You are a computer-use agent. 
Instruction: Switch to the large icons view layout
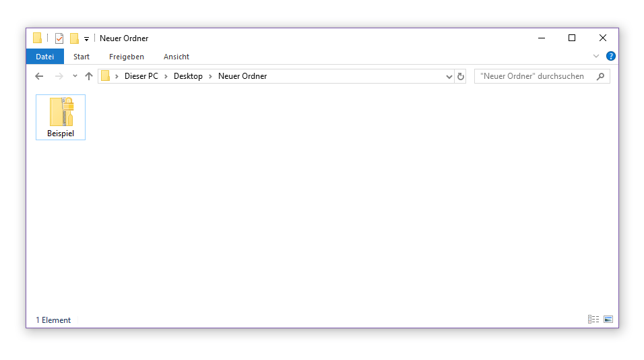[608, 320]
